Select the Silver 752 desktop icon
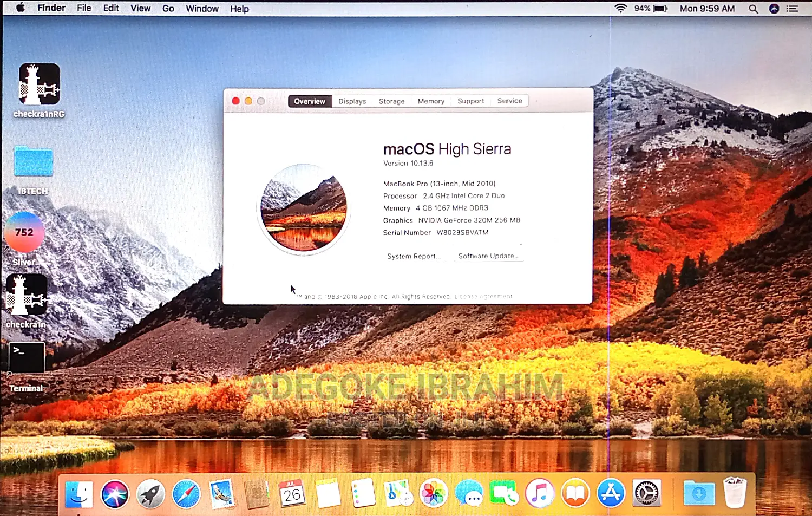Image resolution: width=812 pixels, height=516 pixels. click(x=24, y=239)
